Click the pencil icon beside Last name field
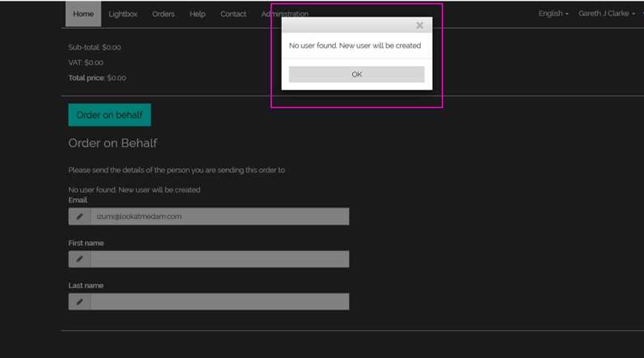 pyautogui.click(x=80, y=302)
